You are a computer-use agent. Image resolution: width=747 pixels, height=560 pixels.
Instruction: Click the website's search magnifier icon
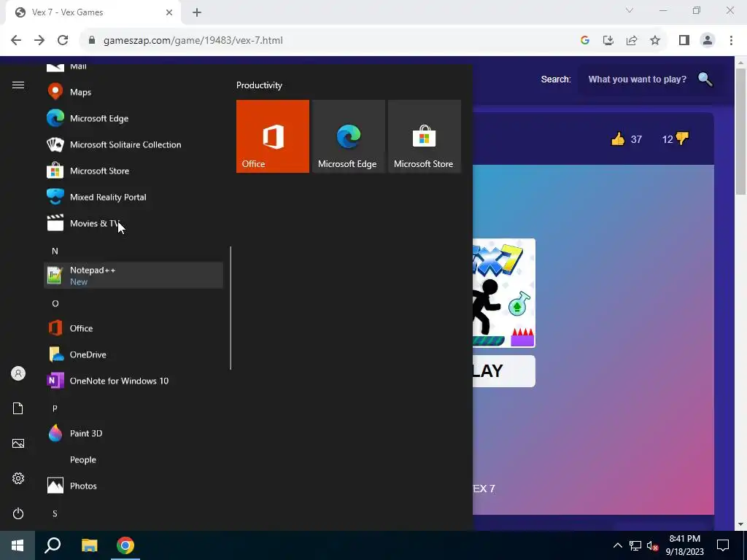pyautogui.click(x=705, y=79)
